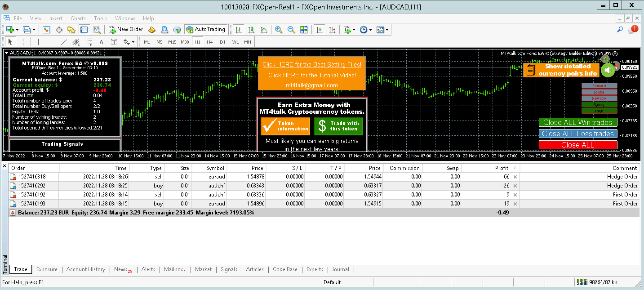
Task: Click the Token information button
Action: pyautogui.click(x=285, y=126)
